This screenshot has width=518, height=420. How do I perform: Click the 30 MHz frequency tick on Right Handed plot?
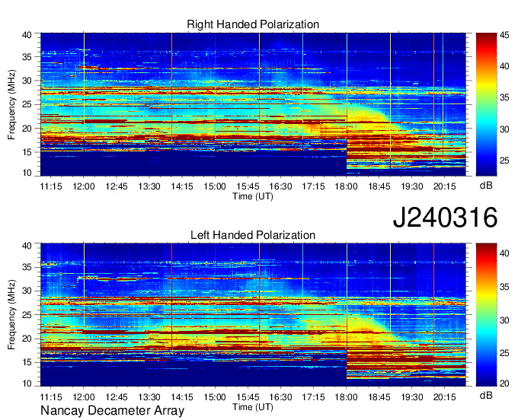coord(27,81)
